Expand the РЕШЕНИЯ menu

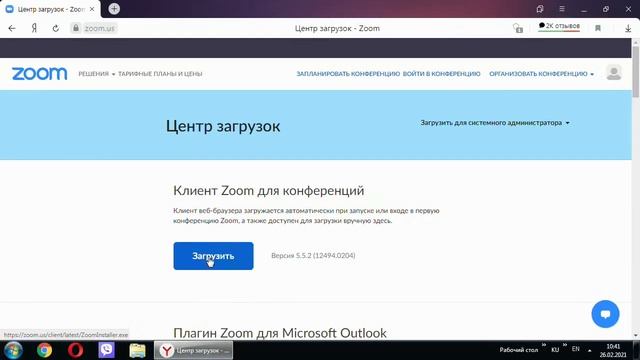(x=97, y=74)
